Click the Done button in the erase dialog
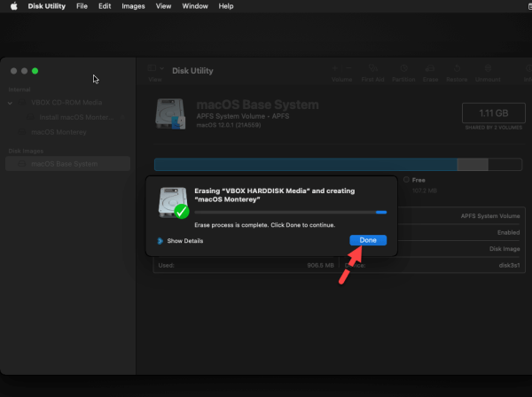This screenshot has height=397, width=532. [x=368, y=240]
